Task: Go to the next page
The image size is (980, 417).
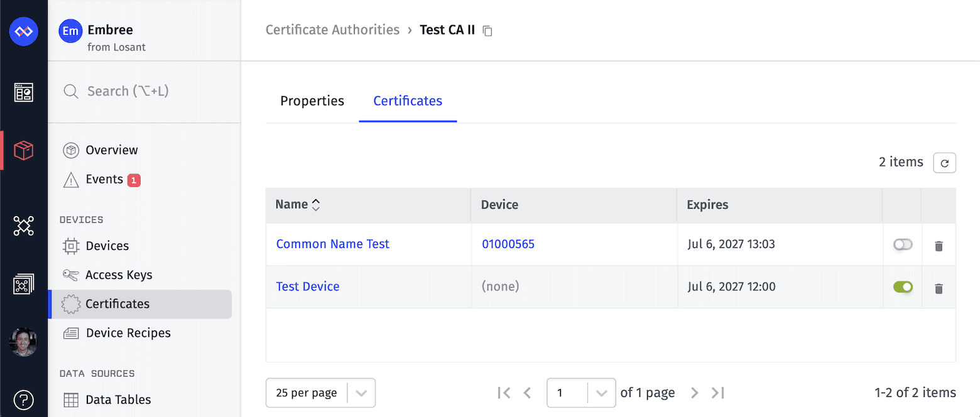Action: pyautogui.click(x=694, y=393)
